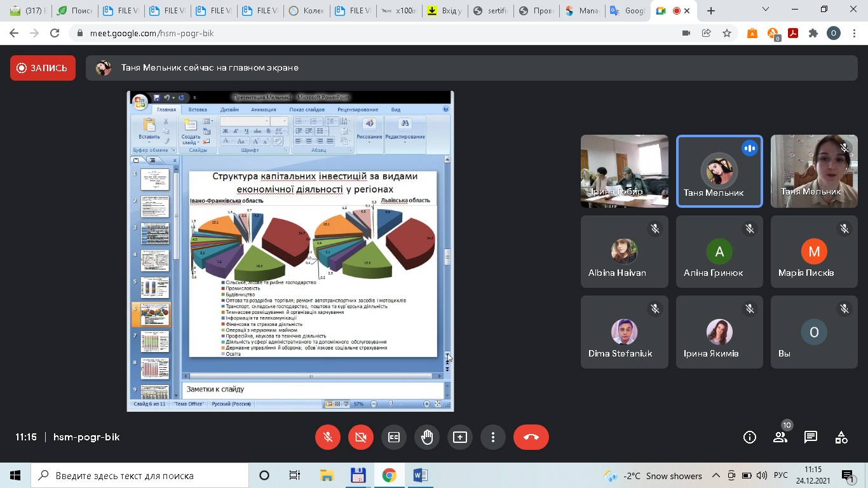Image resolution: width=868 pixels, height=488 pixels.
Task: Turn on the camera
Action: click(x=361, y=437)
